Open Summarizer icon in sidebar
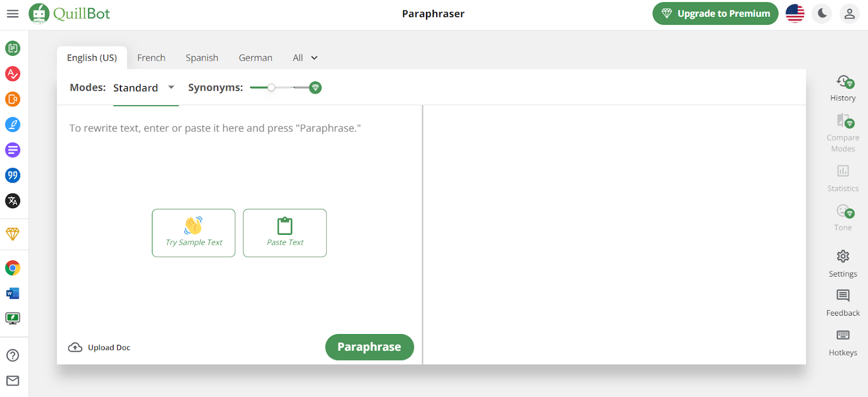The image size is (868, 397). point(12,150)
